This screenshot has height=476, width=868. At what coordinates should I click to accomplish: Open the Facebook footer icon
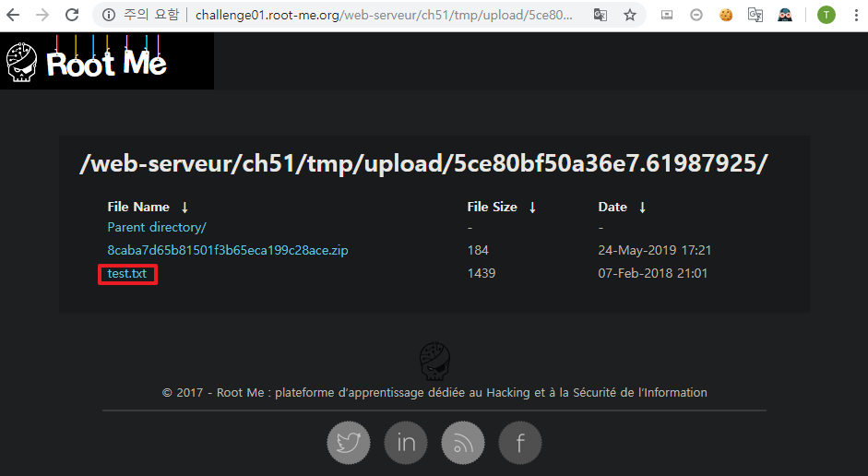520,443
